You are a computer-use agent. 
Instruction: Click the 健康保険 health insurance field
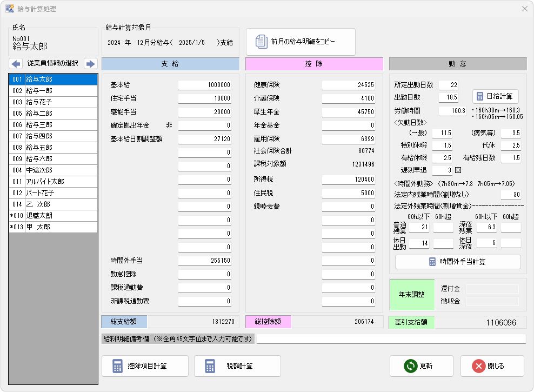tap(349, 85)
